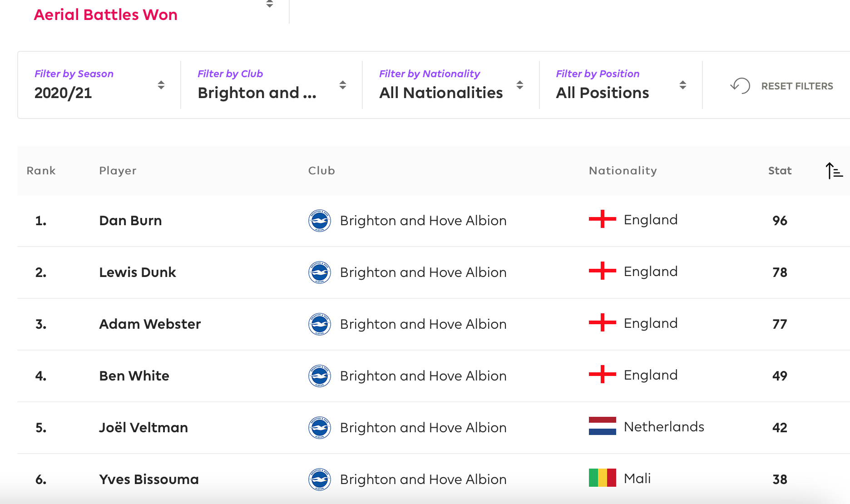The height and width of the screenshot is (504, 850).
Task: Click the Club column header
Action: pyautogui.click(x=321, y=171)
